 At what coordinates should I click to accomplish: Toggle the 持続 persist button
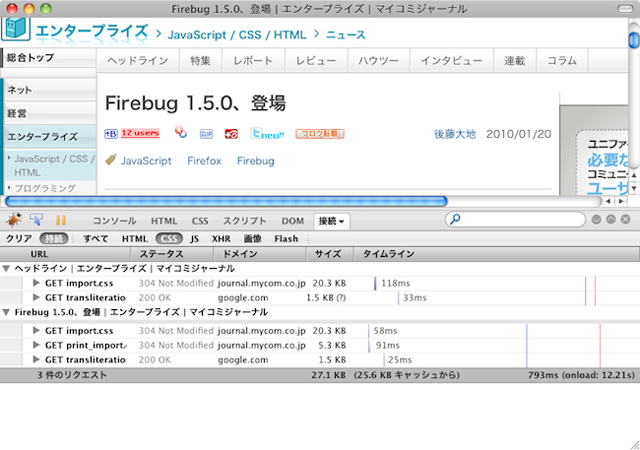pyautogui.click(x=54, y=238)
